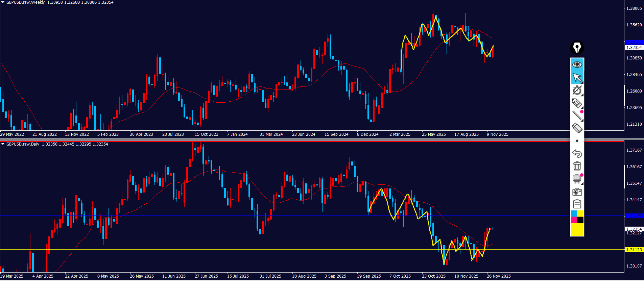
Task: Select the highlighter marker tool
Action: 577,103
